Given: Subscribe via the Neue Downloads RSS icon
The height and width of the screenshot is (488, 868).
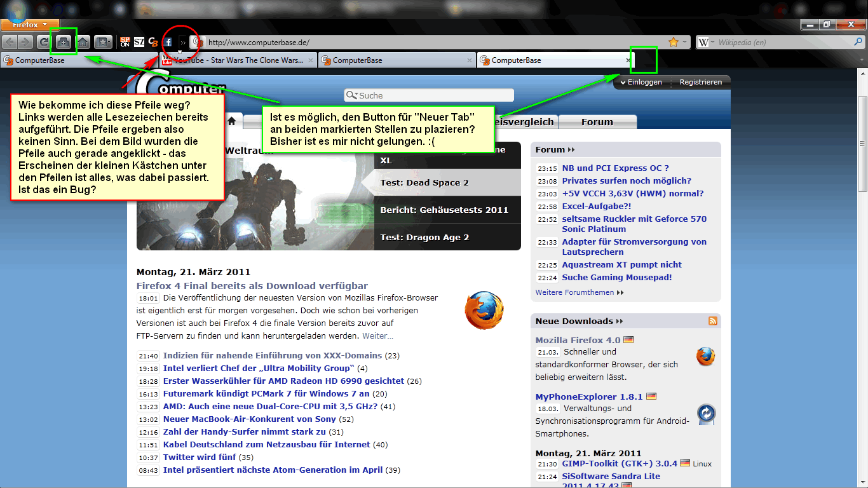Looking at the screenshot, I should 713,321.
